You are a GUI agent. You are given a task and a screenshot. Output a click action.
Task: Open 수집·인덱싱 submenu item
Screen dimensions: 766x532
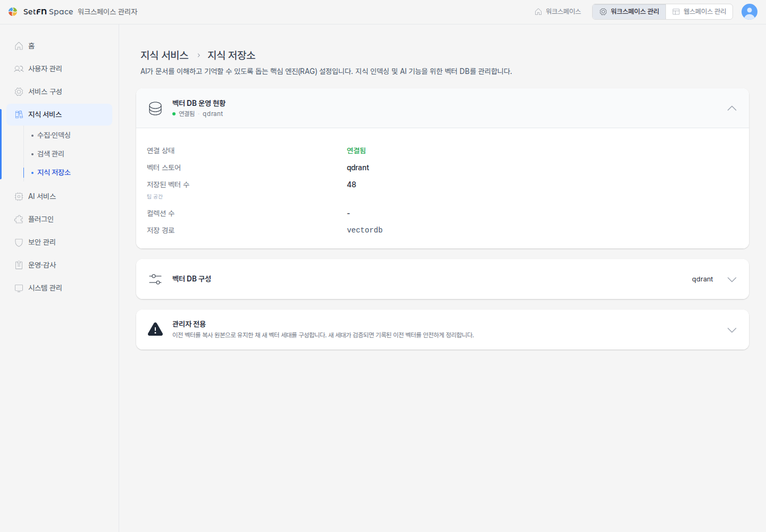coord(54,135)
